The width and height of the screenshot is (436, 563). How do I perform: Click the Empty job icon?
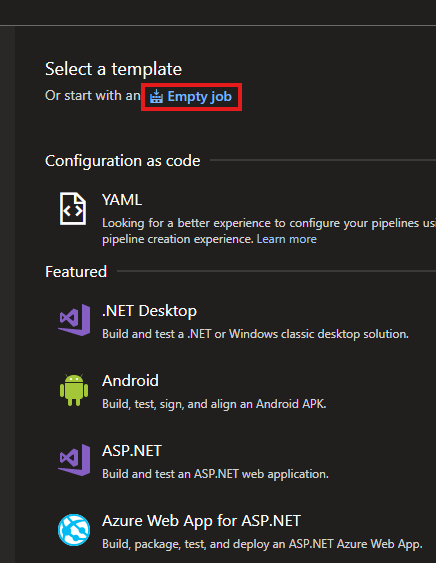[156, 97]
